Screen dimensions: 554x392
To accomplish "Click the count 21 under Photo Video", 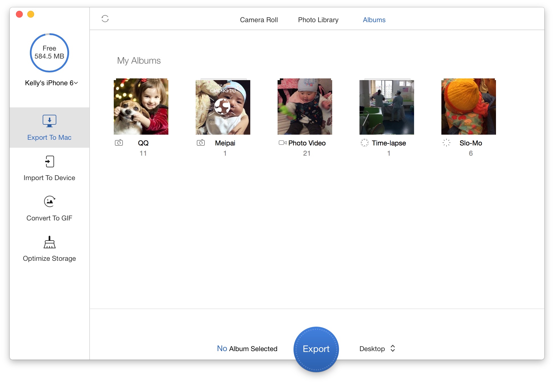I will click(x=307, y=153).
